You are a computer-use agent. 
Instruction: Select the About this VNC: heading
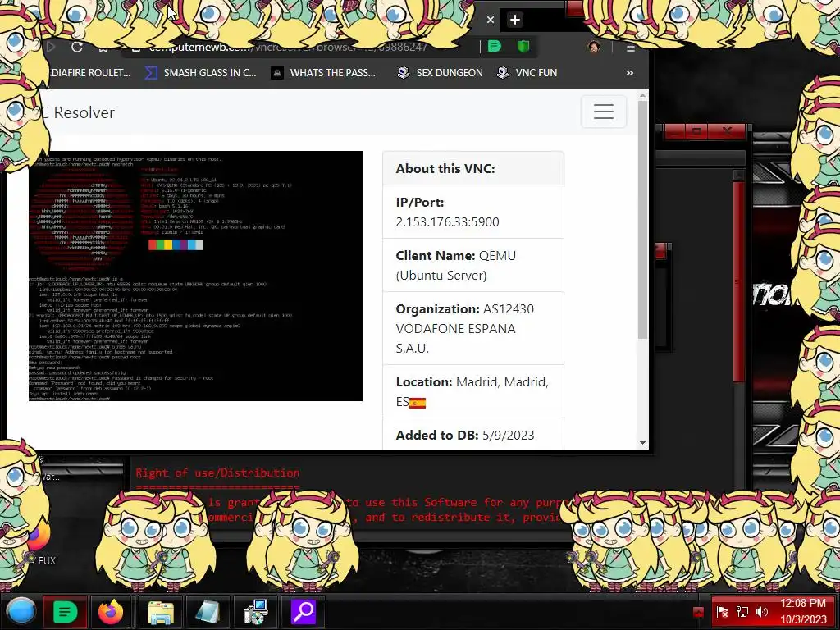(445, 168)
